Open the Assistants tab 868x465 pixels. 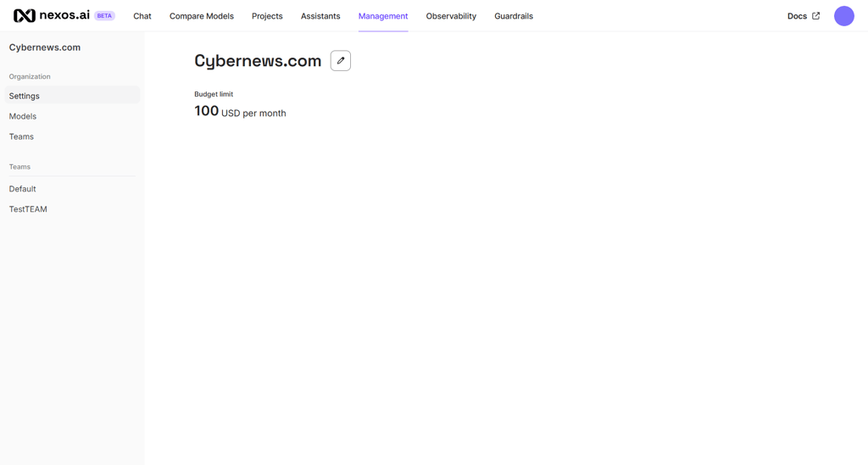320,16
